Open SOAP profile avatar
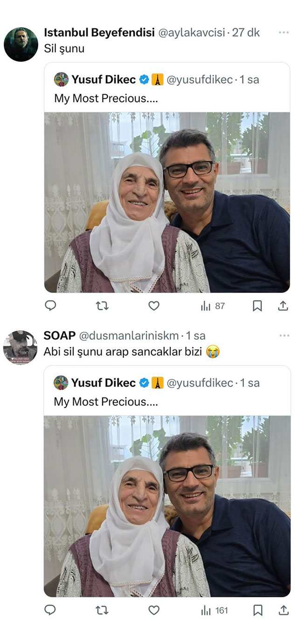 point(20,347)
